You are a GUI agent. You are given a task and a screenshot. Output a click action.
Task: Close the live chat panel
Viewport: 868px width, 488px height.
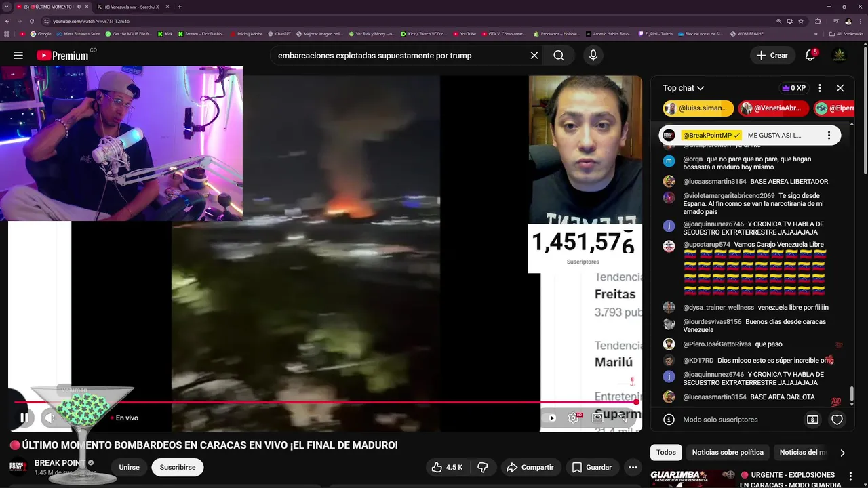point(840,88)
